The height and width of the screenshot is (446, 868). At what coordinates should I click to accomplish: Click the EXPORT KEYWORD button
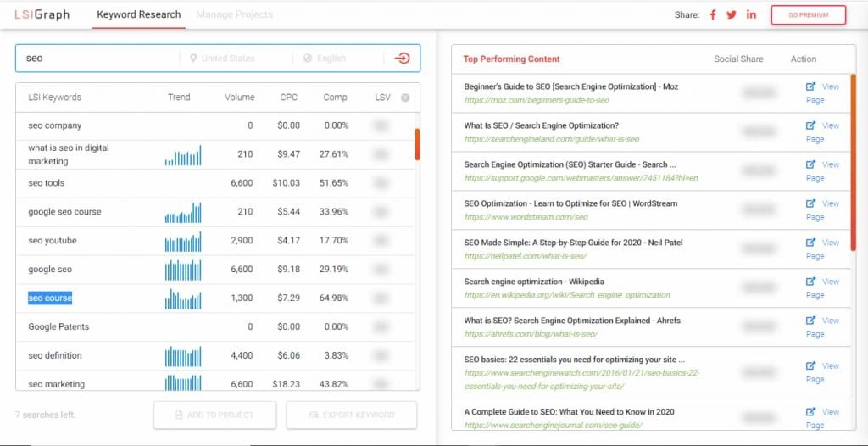[352, 415]
